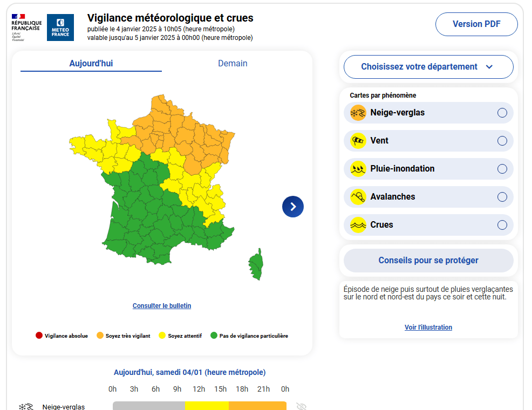532x410 pixels.
Task: Click the Vent windsock icon
Action: (358, 141)
